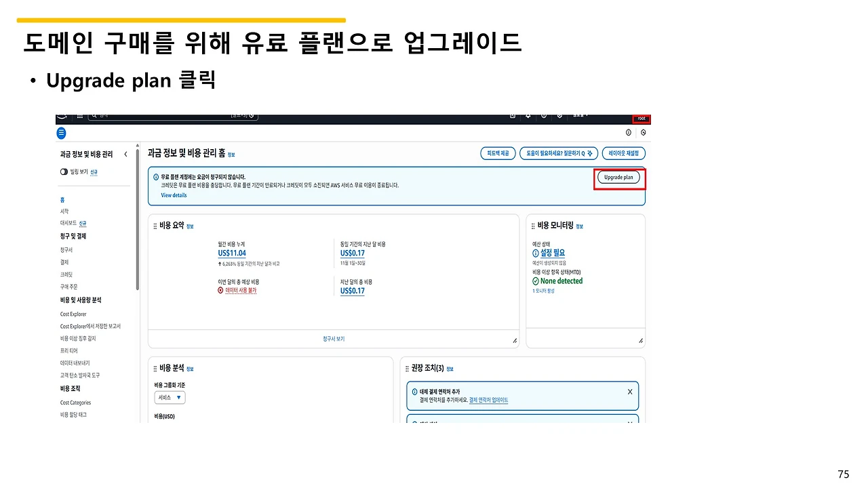Collapse the billing sidebar with the chevron
This screenshot has width=868, height=488.
125,154
